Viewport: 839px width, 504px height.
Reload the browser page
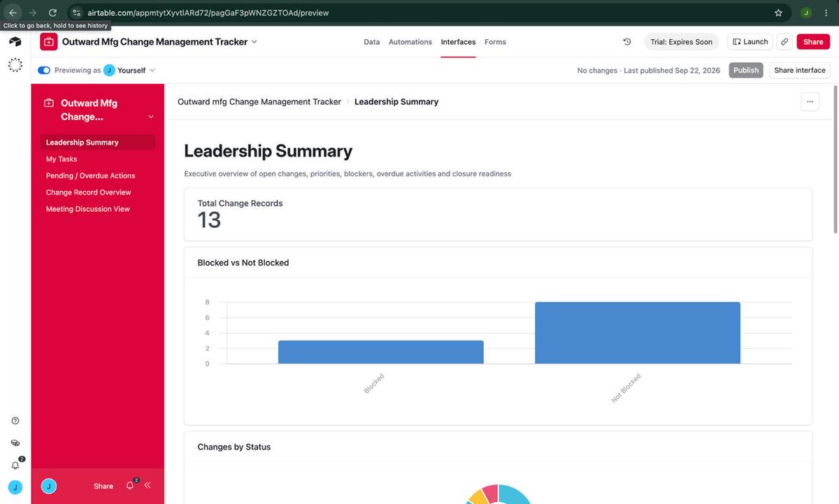point(52,13)
